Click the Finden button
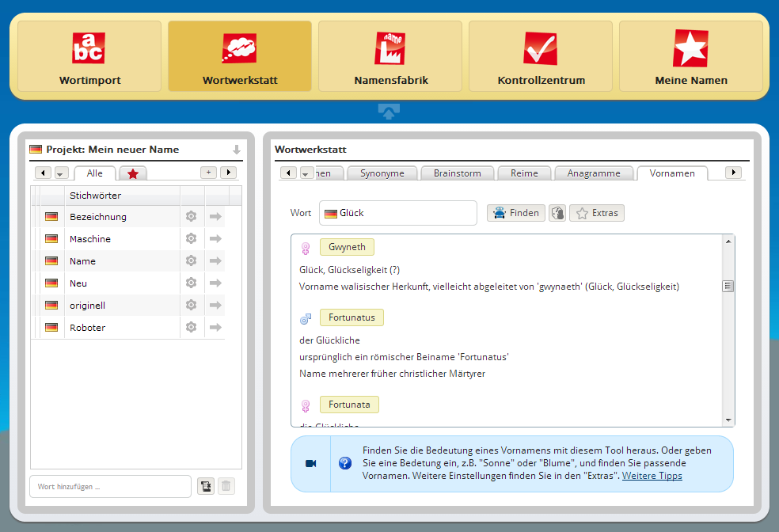Viewport: 779px width, 532px height. (x=516, y=213)
